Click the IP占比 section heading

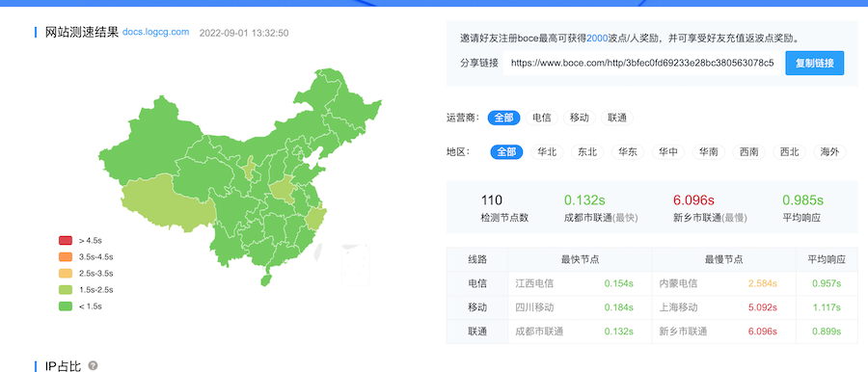tap(63, 365)
